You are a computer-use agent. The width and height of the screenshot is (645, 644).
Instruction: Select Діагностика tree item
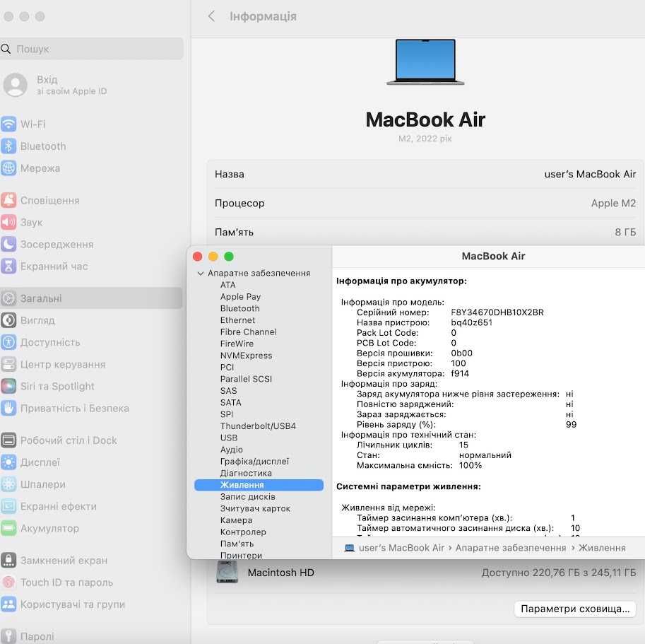coord(246,473)
